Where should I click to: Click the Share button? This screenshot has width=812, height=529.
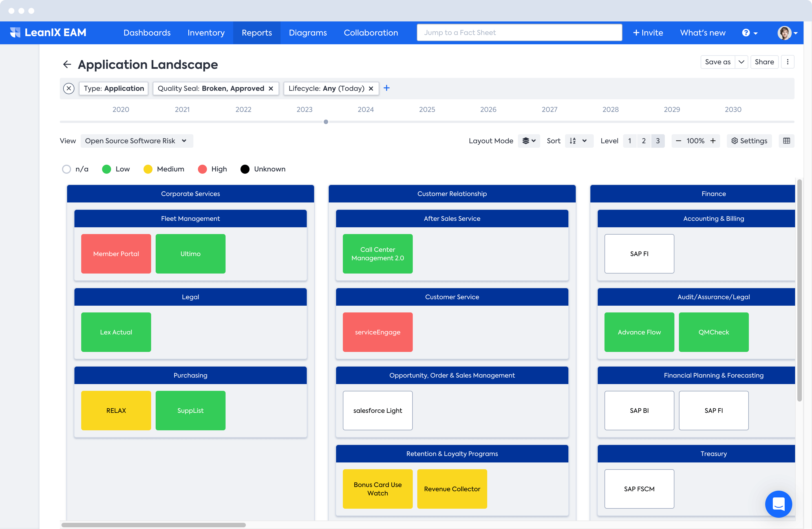click(764, 62)
